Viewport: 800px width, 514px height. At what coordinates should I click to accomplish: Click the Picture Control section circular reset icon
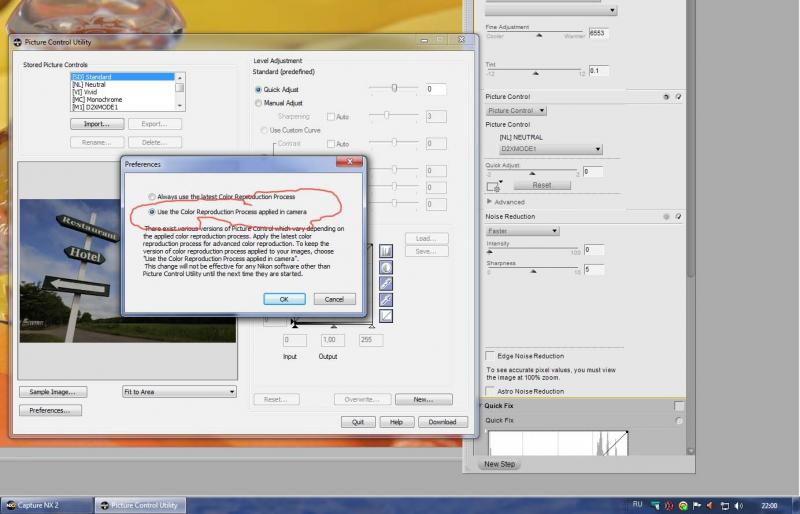[665, 96]
